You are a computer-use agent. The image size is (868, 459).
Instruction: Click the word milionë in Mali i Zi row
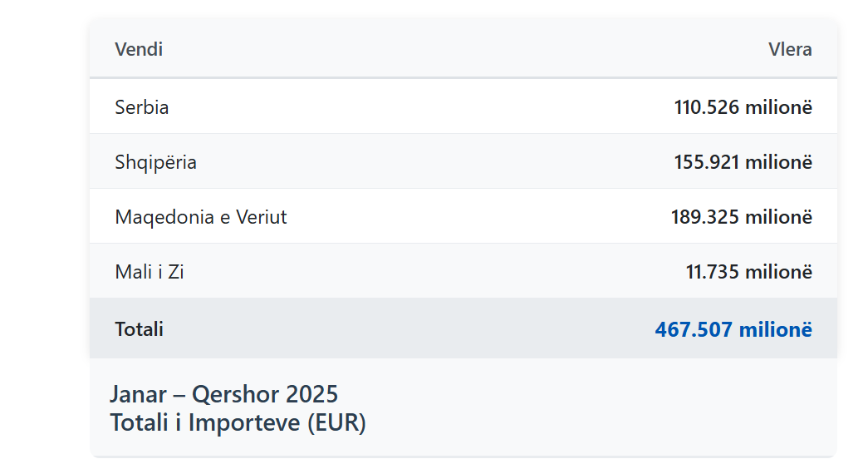[779, 272]
